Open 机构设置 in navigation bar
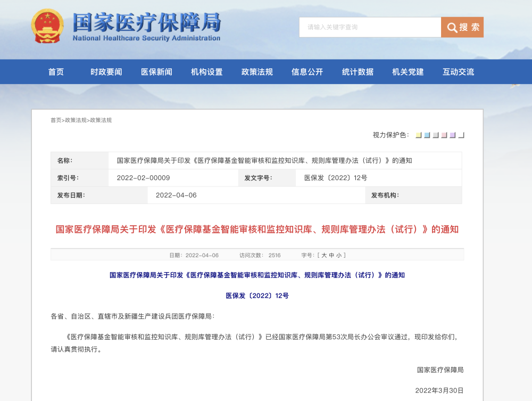532x401 pixels. pos(206,72)
